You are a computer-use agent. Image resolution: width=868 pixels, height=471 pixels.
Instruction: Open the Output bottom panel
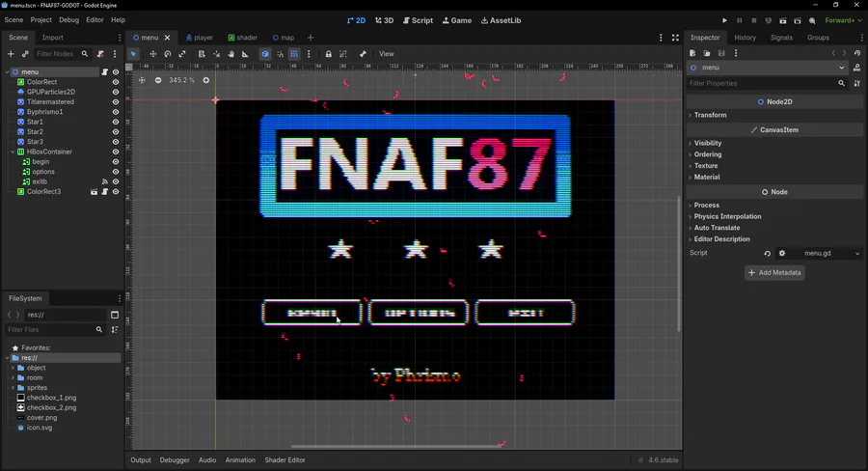tap(141, 460)
